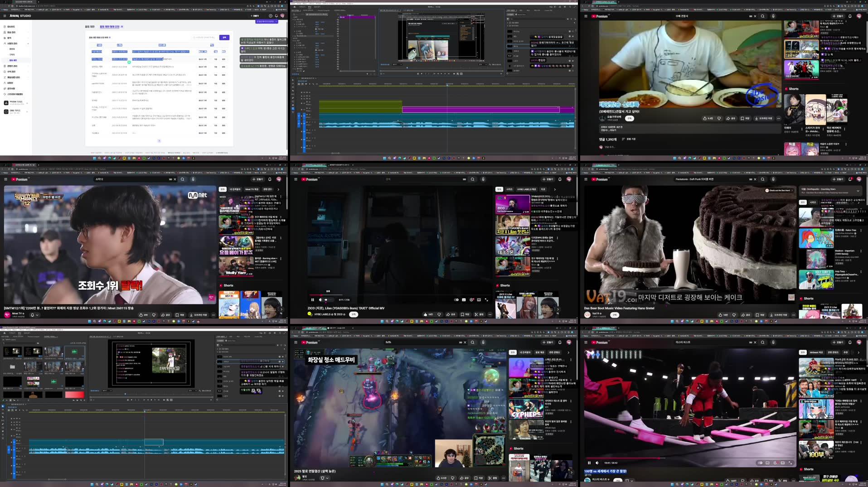Disable autoplay on the YouTube player
The width and height of the screenshot is (868, 487).
(456, 299)
